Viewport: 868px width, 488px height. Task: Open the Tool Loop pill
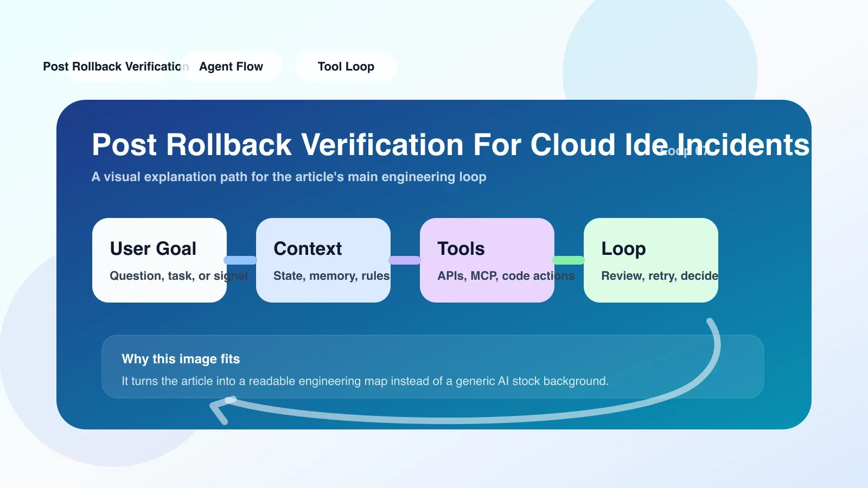(x=346, y=67)
